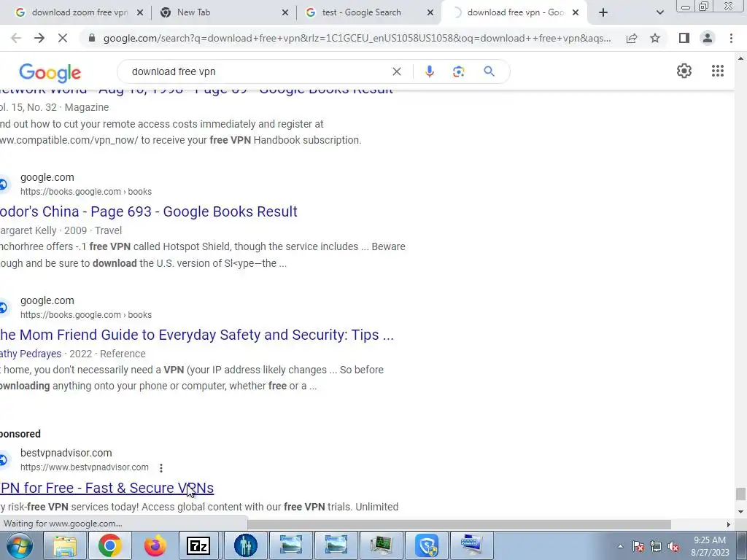
Task: Click https://www.bestvpnadvisor.com URL text
Action: click(85, 467)
